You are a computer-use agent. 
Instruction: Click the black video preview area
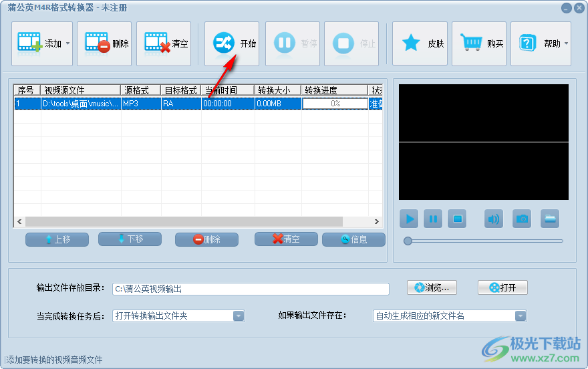click(x=483, y=142)
